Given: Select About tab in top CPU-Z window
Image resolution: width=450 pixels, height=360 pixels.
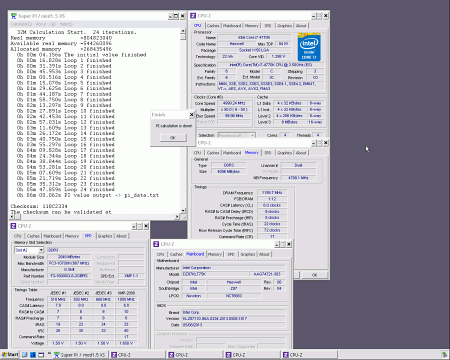Looking at the screenshot, I should click(x=301, y=26).
